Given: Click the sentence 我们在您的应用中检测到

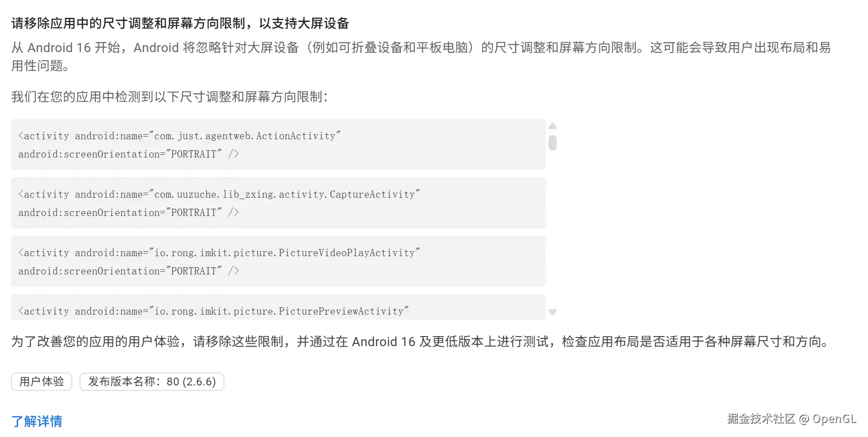Looking at the screenshot, I should click(169, 97).
